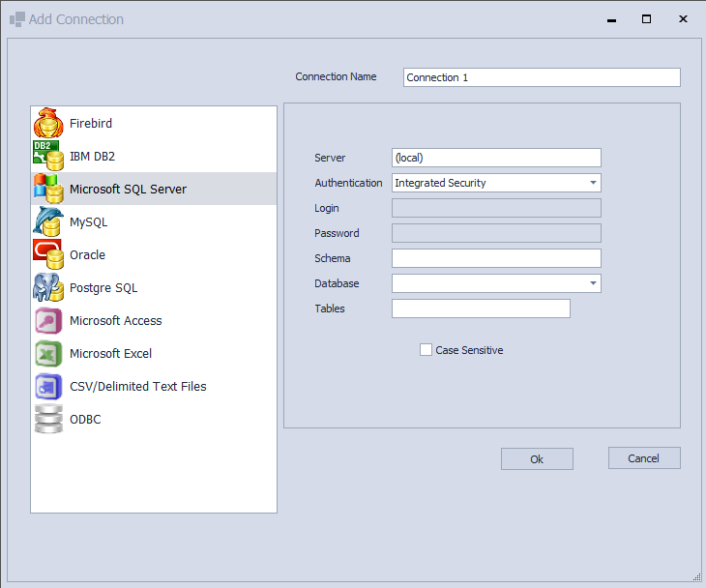Focus the Connection Name input field
The image size is (706, 588).
pos(542,77)
